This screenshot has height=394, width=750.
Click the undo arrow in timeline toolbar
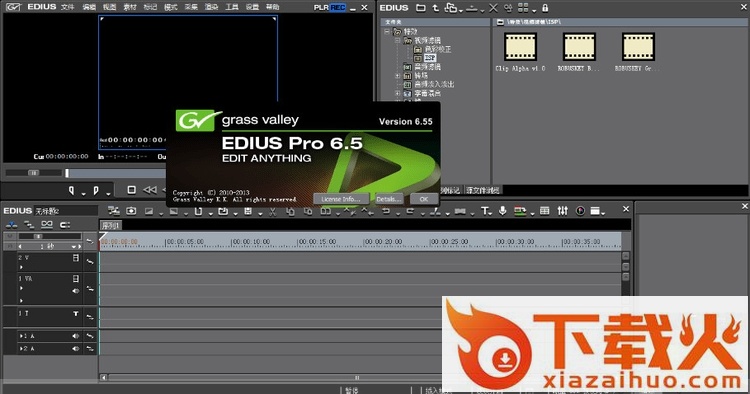tap(386, 211)
